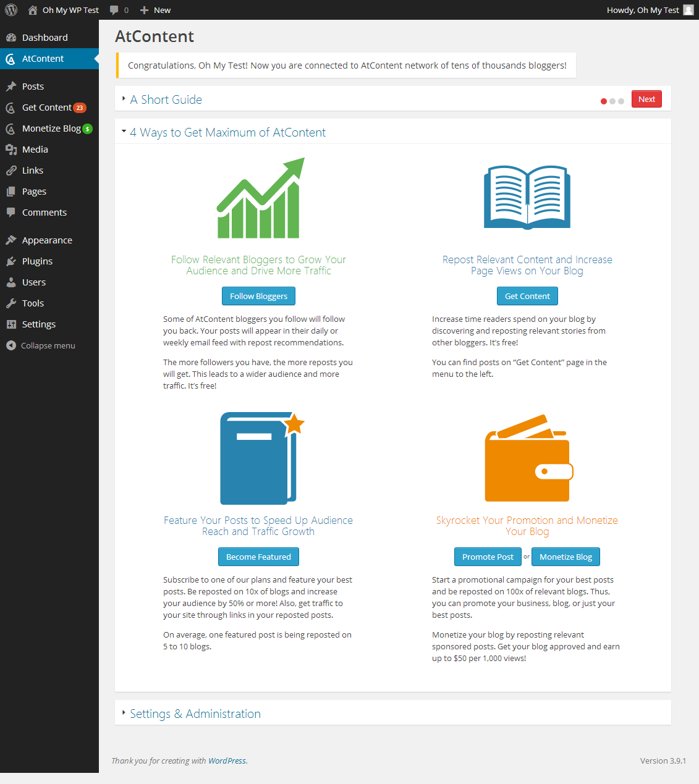699x784 pixels.
Task: Open Plugins menu label
Action: pyautogui.click(x=37, y=261)
